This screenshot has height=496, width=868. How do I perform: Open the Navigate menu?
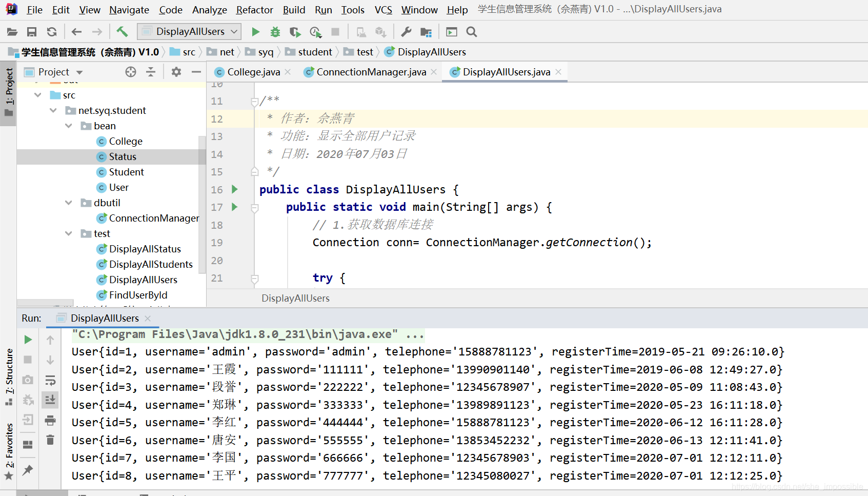(129, 10)
